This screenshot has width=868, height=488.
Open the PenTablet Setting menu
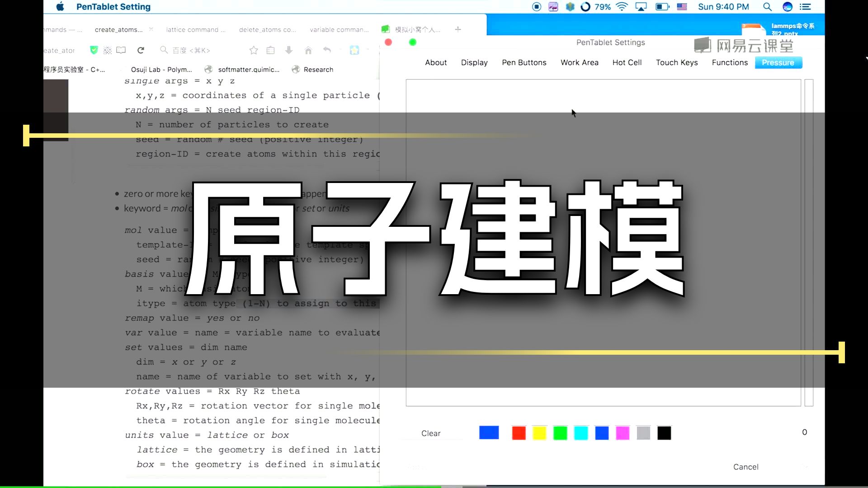coord(113,7)
